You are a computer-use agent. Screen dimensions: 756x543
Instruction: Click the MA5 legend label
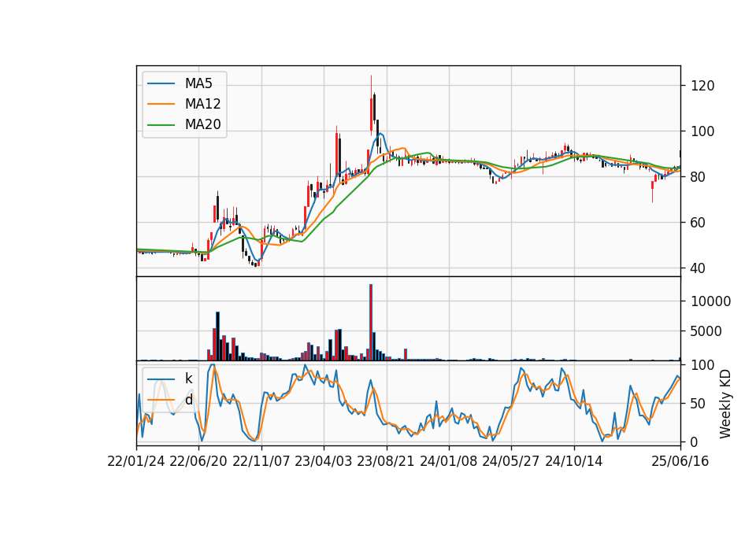[x=198, y=83]
